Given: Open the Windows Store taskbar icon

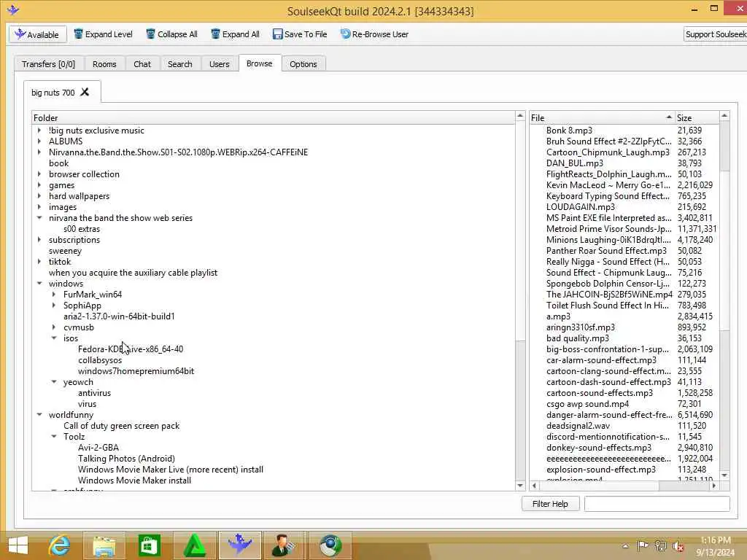Looking at the screenshot, I should click(x=149, y=545).
